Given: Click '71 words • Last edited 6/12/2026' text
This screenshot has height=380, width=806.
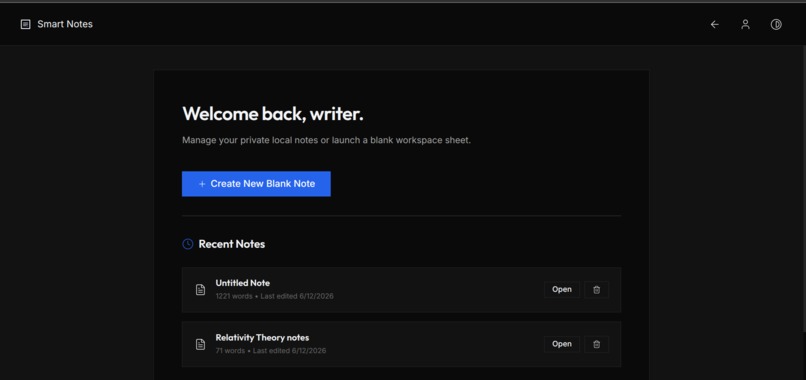Looking at the screenshot, I should (x=270, y=351).
